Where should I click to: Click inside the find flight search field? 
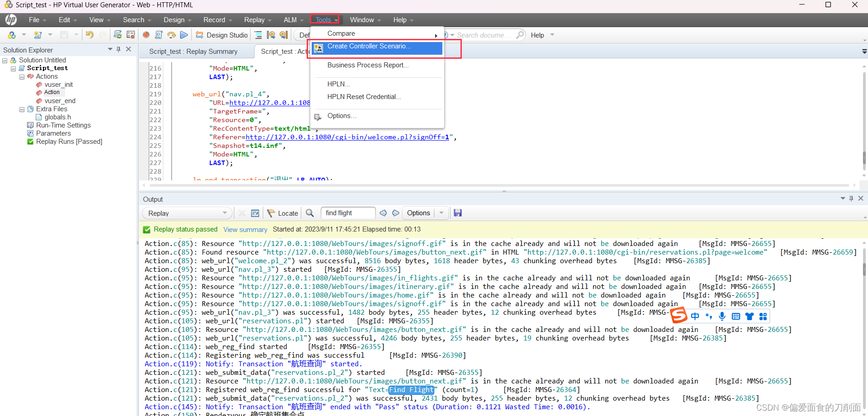(347, 213)
